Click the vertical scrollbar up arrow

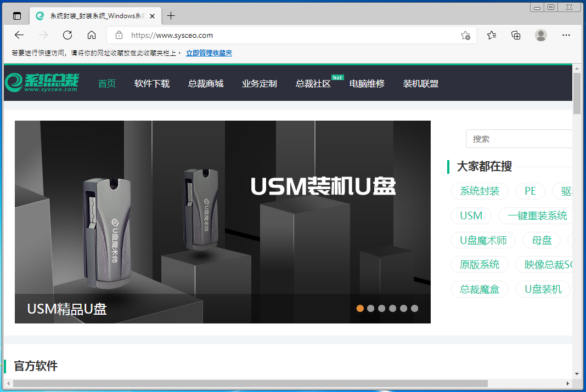click(x=577, y=69)
